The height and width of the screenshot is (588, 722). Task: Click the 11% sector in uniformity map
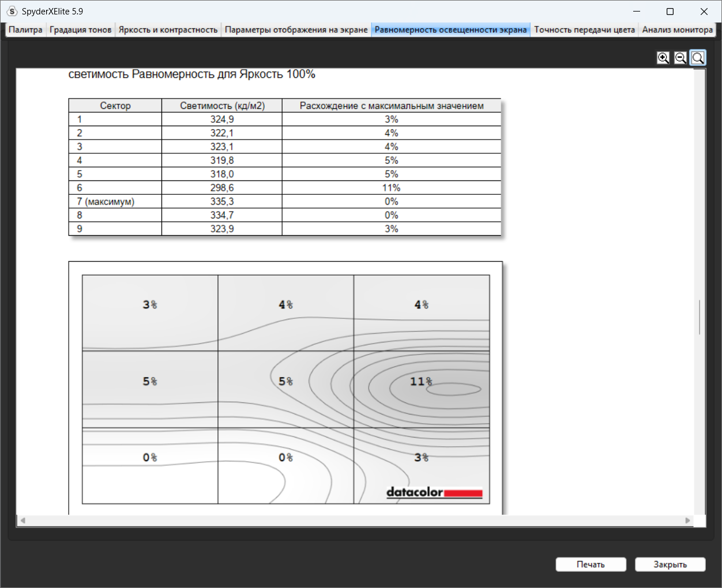pyautogui.click(x=422, y=389)
